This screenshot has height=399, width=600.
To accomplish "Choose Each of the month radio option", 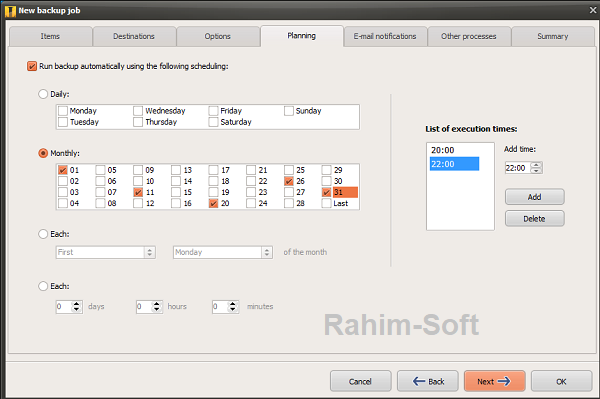I will pos(43,234).
